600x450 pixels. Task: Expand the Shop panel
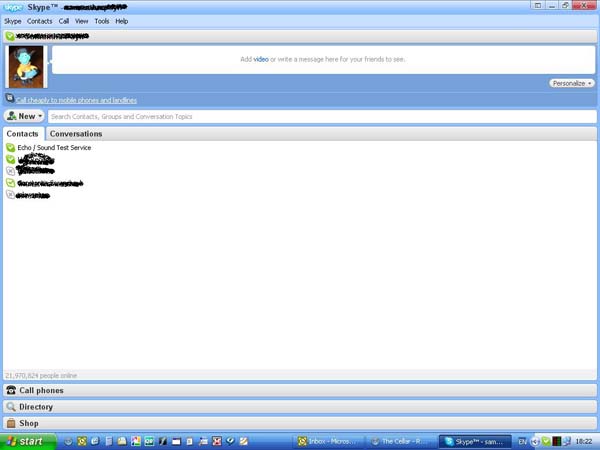300,423
